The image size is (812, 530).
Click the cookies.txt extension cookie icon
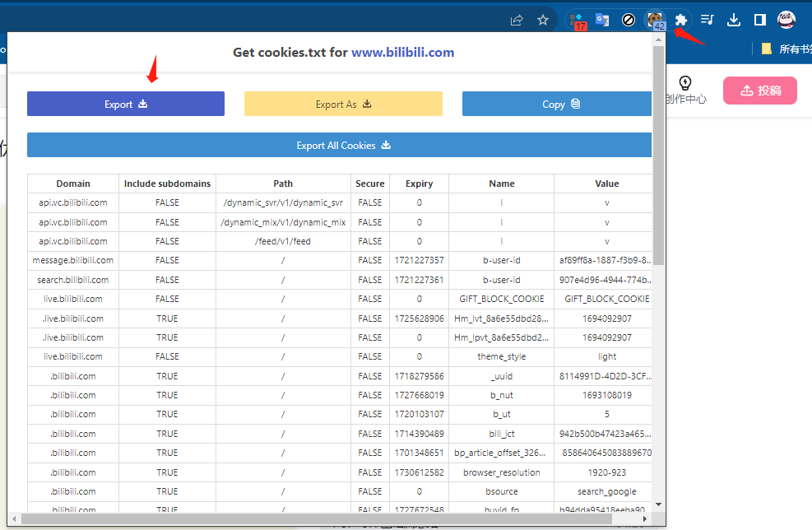(655, 20)
